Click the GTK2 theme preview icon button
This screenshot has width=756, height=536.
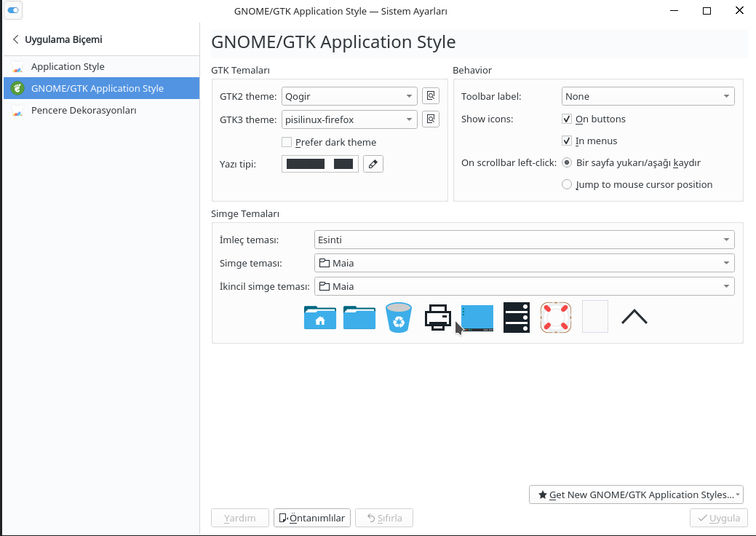coord(431,96)
